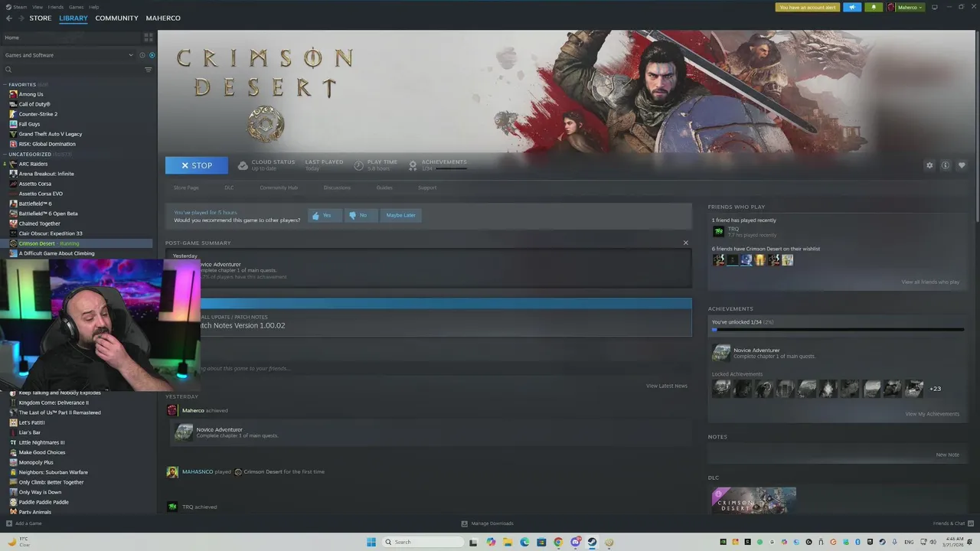Select Clair Obscur: Expedition 33 in library

[51, 233]
